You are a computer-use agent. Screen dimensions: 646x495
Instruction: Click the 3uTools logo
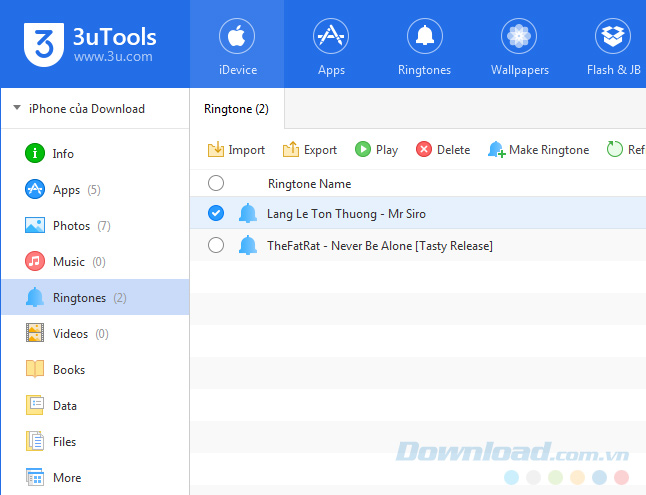[90, 44]
